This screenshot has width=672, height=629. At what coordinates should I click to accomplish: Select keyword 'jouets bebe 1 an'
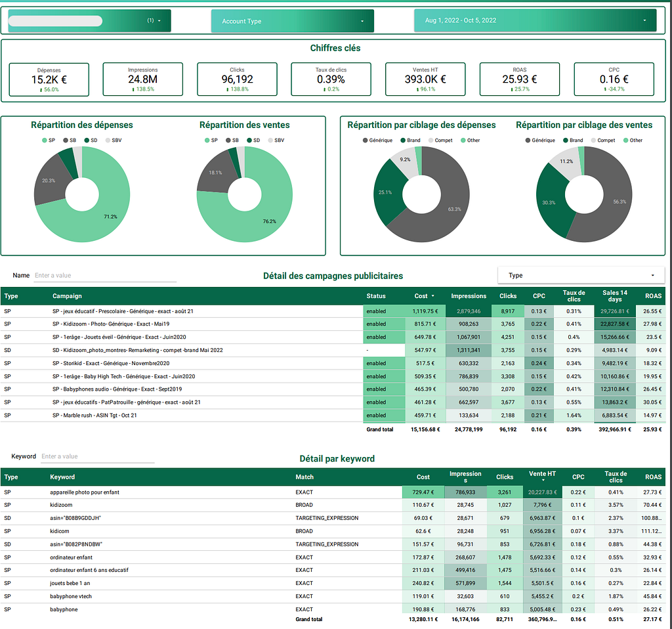tap(332, 583)
